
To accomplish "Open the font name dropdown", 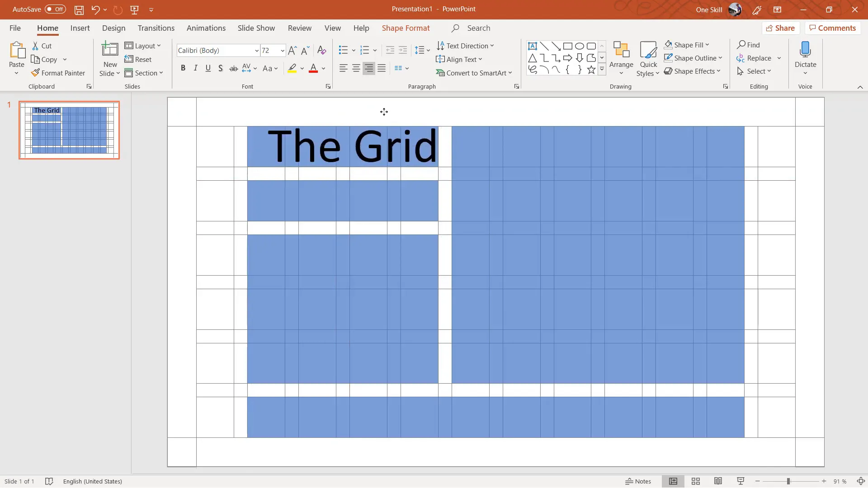I will click(x=256, y=51).
